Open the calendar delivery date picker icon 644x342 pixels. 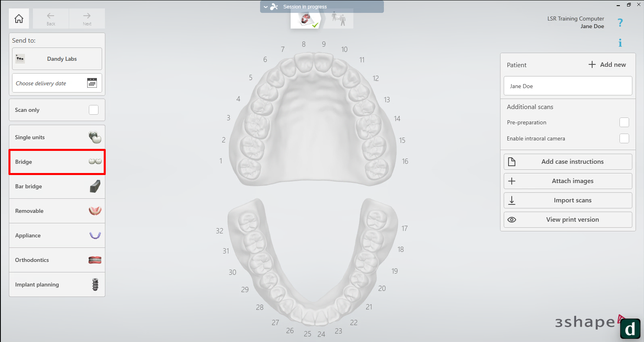pos(92,83)
